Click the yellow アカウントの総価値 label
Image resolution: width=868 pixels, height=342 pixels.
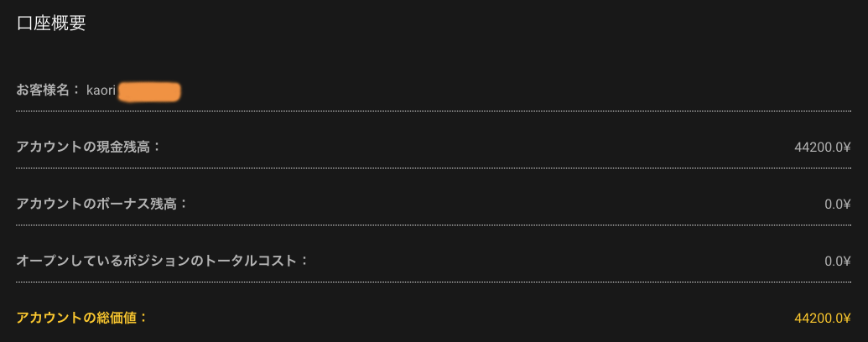pyautogui.click(x=82, y=318)
